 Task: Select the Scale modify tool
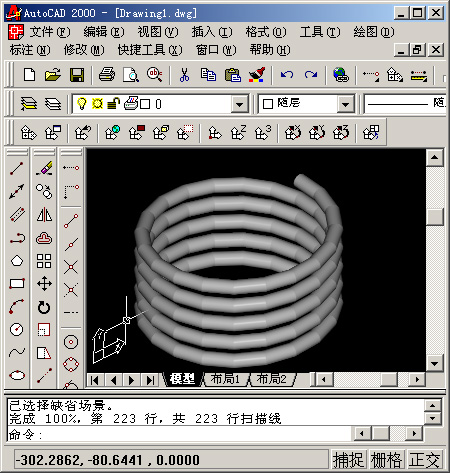point(44,330)
